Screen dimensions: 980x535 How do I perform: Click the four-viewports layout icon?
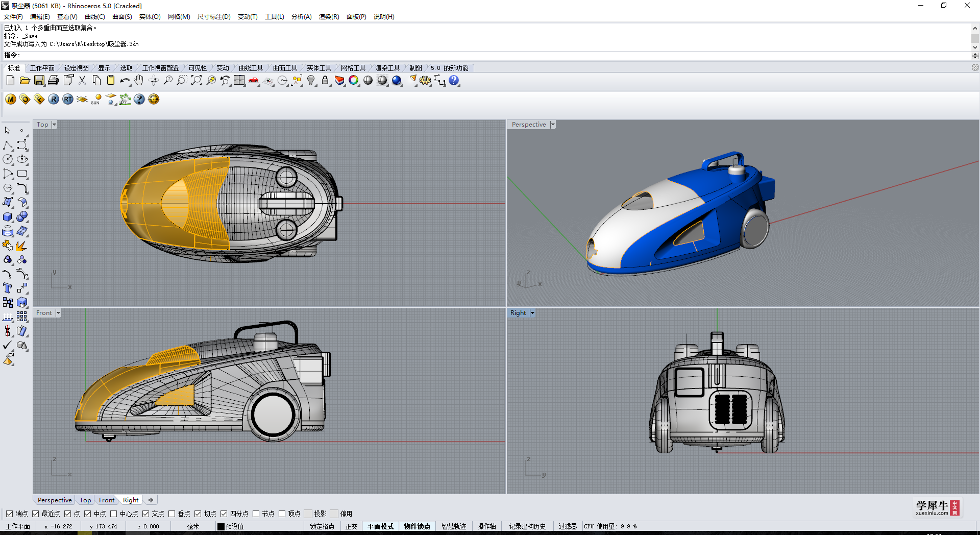tap(239, 80)
